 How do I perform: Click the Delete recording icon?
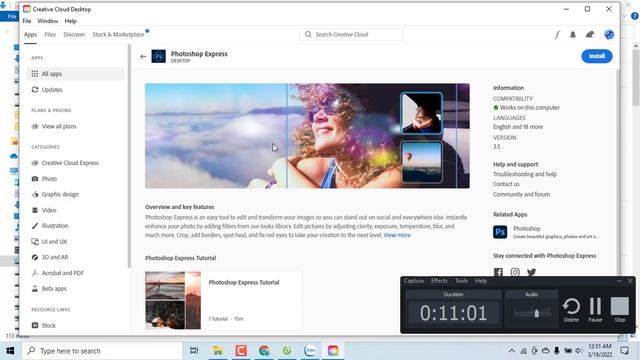click(571, 310)
